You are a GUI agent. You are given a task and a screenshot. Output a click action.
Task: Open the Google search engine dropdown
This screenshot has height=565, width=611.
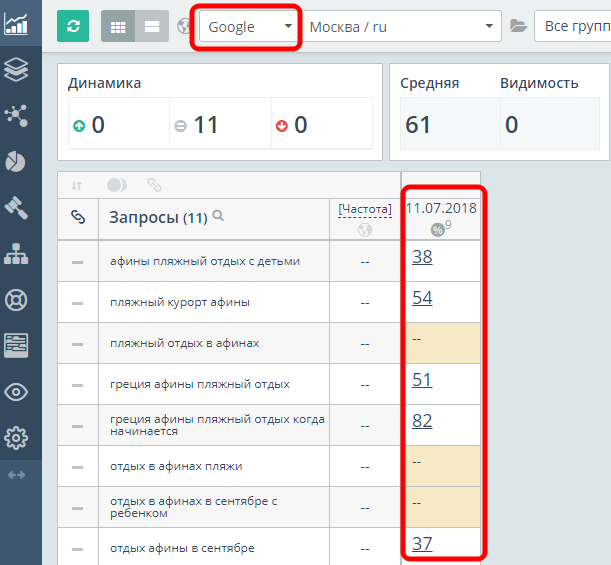point(248,27)
